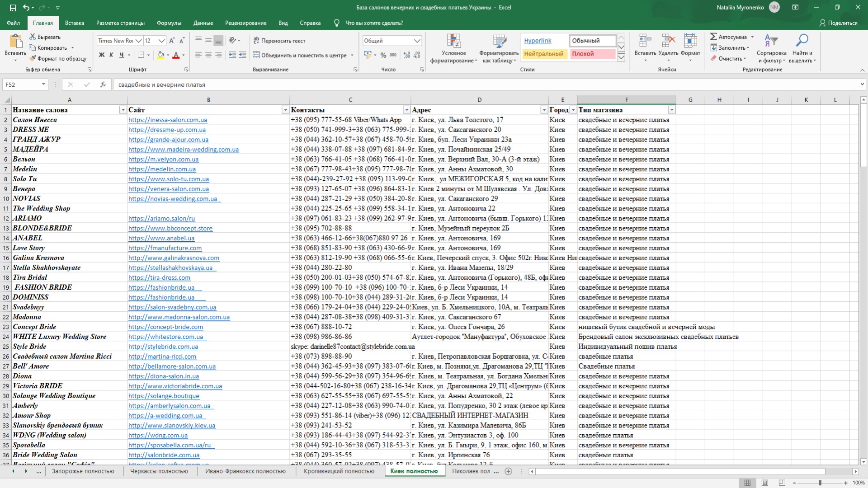Screen dimensions: 868x488
Task: Open filter dropdown for Тип магазина
Action: (x=671, y=110)
